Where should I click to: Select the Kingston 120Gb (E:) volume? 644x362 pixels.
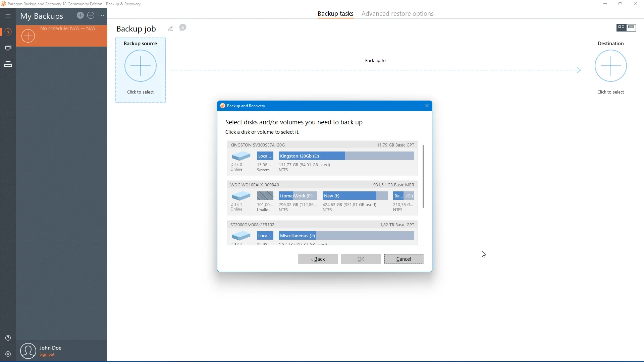tap(312, 156)
